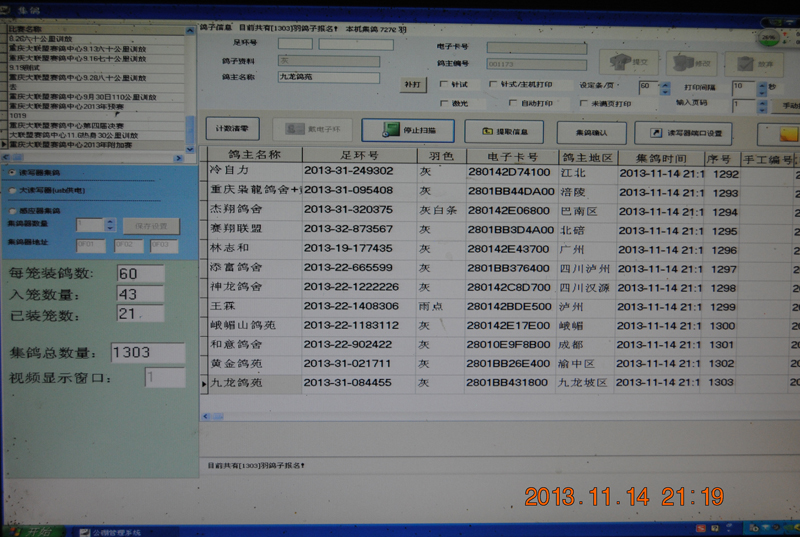Open 读写器端口设置 reader port settings

684,132
